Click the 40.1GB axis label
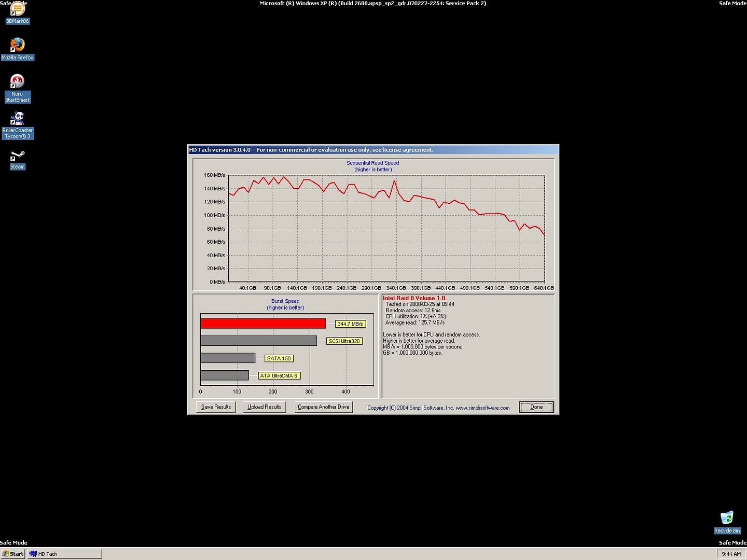Image resolution: width=747 pixels, height=560 pixels. click(x=247, y=288)
